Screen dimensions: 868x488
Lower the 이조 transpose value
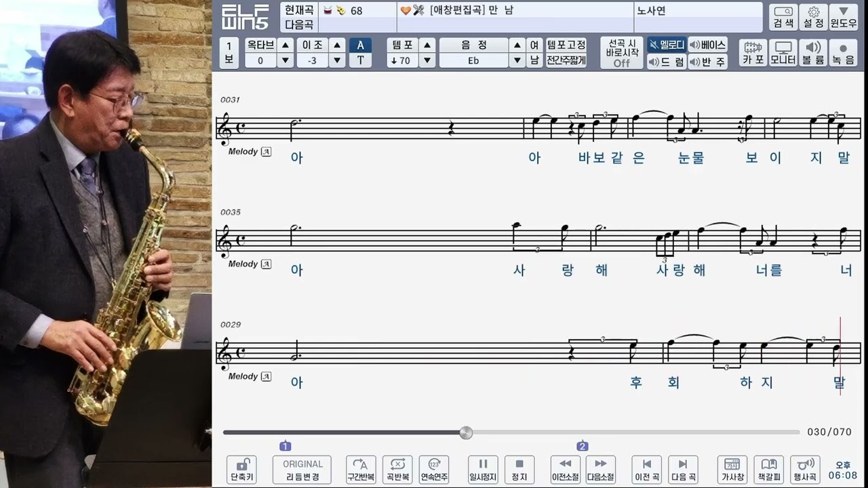click(337, 60)
